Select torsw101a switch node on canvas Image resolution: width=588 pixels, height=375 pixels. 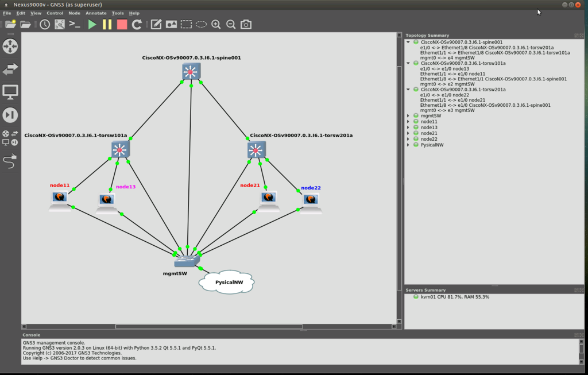click(x=121, y=150)
